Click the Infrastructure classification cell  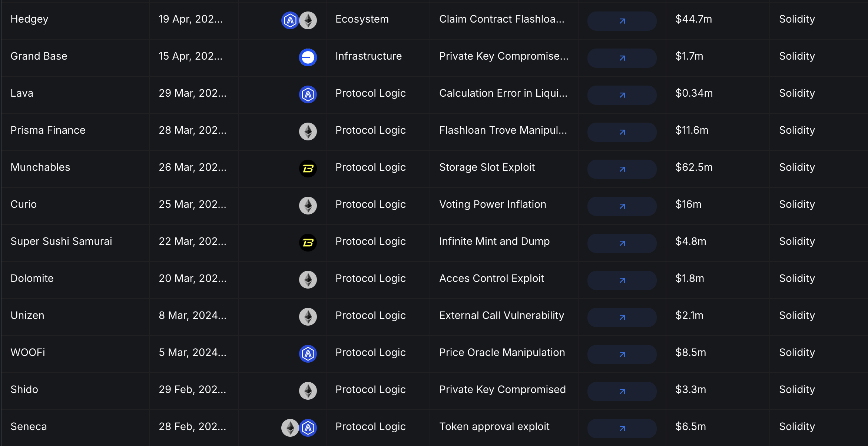[368, 56]
